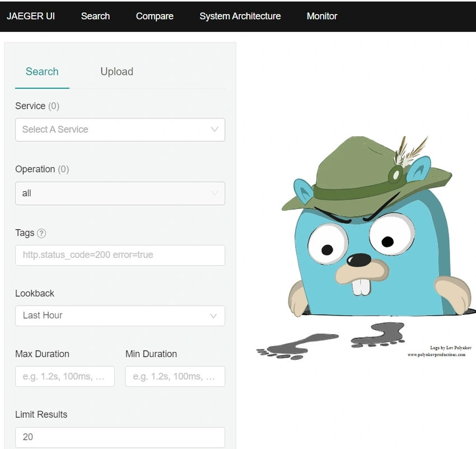The image size is (476, 449).
Task: Click the Limit Results field
Action: tap(120, 437)
